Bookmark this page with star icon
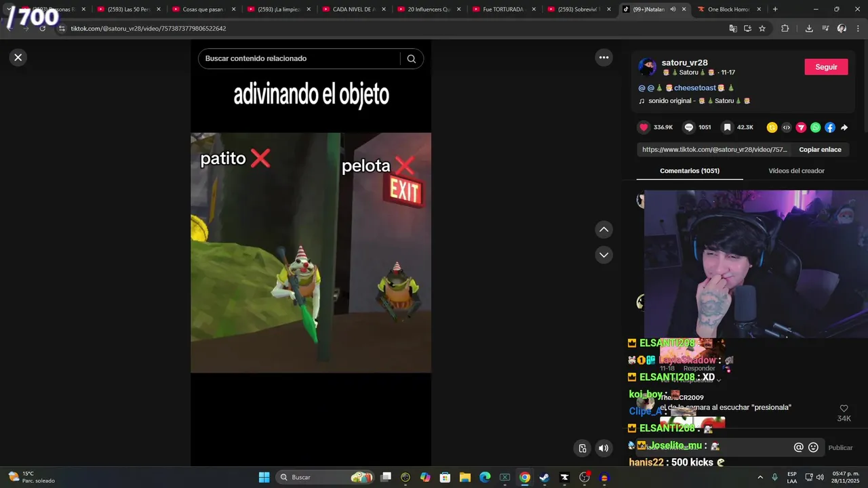The image size is (868, 488). [x=762, y=28]
